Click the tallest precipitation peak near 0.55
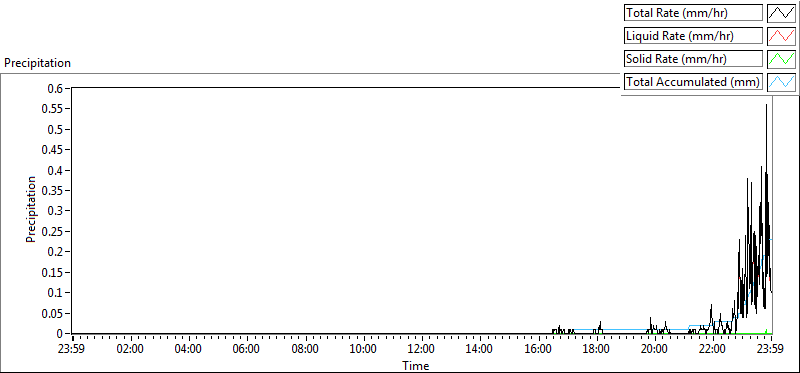The height and width of the screenshot is (373, 800). click(766, 106)
